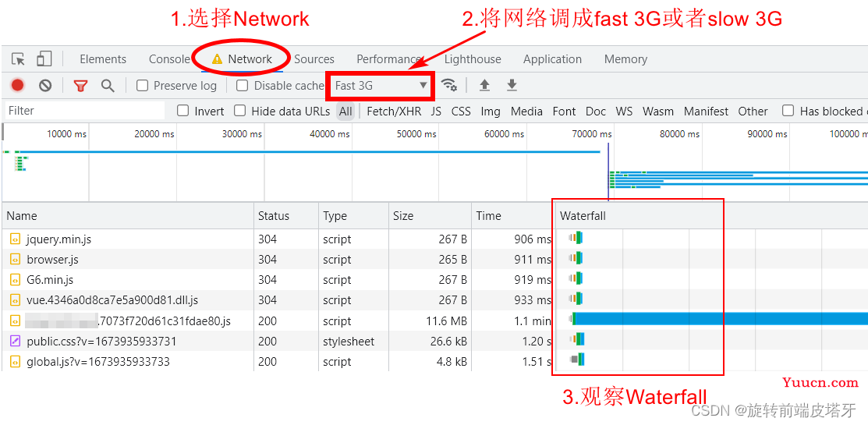Click the script icon beside vue.4346a0d8ca7e5a900d81.dll.js
868x425 pixels.
15,300
